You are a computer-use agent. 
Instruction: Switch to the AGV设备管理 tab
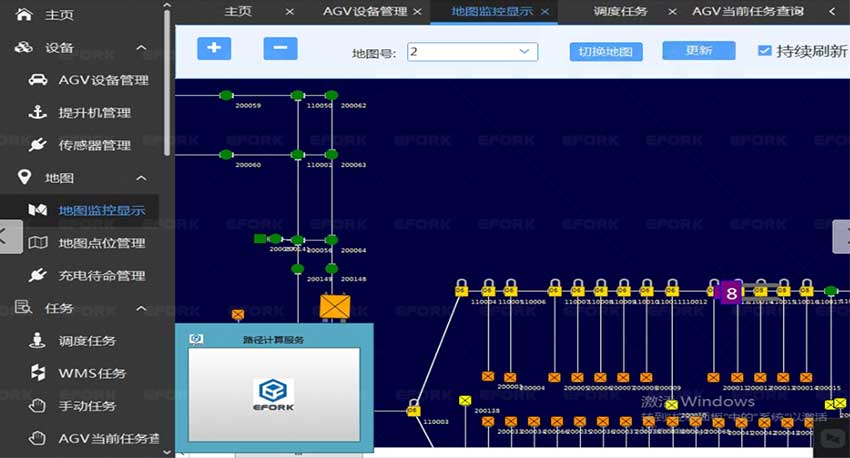coord(365,11)
